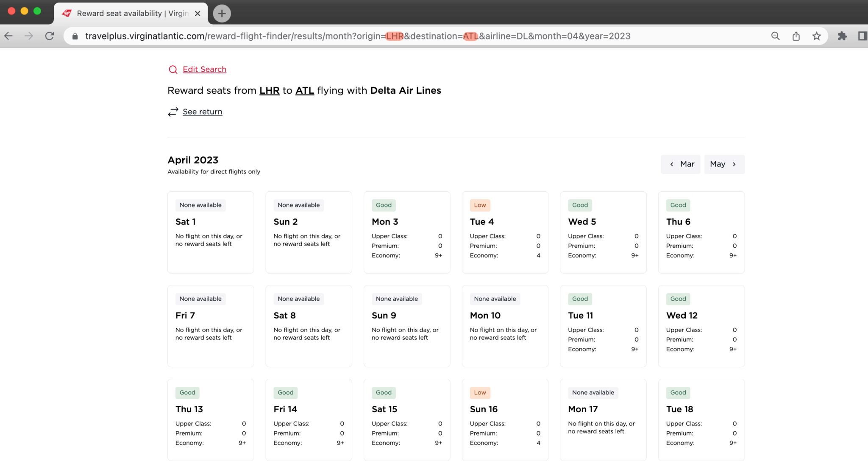Open the Extensions puzzle icon

point(842,36)
